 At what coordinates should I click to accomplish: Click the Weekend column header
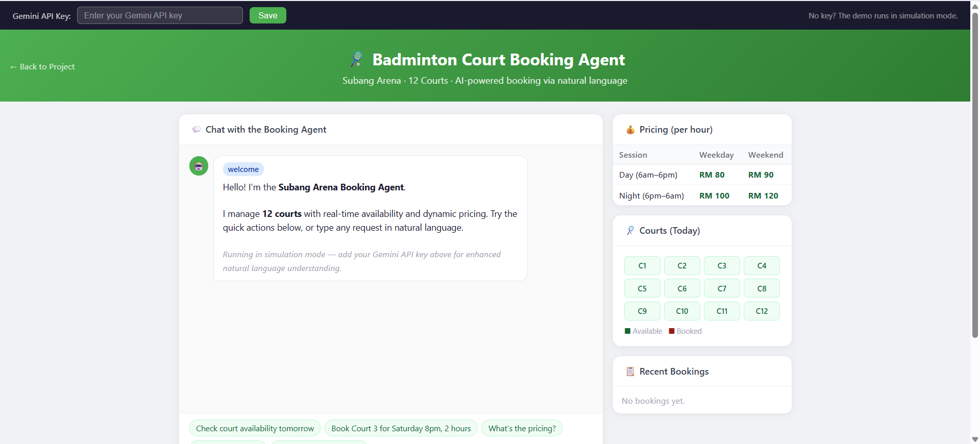(x=766, y=155)
